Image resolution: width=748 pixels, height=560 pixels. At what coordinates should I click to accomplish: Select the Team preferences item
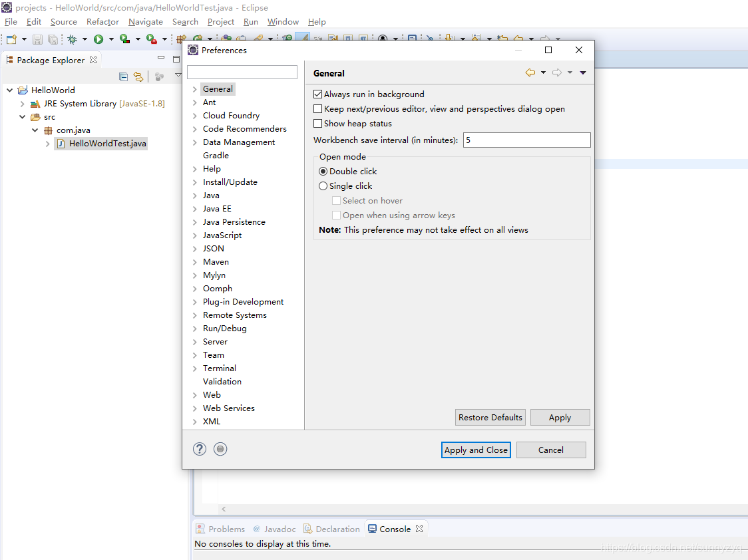[x=213, y=355]
